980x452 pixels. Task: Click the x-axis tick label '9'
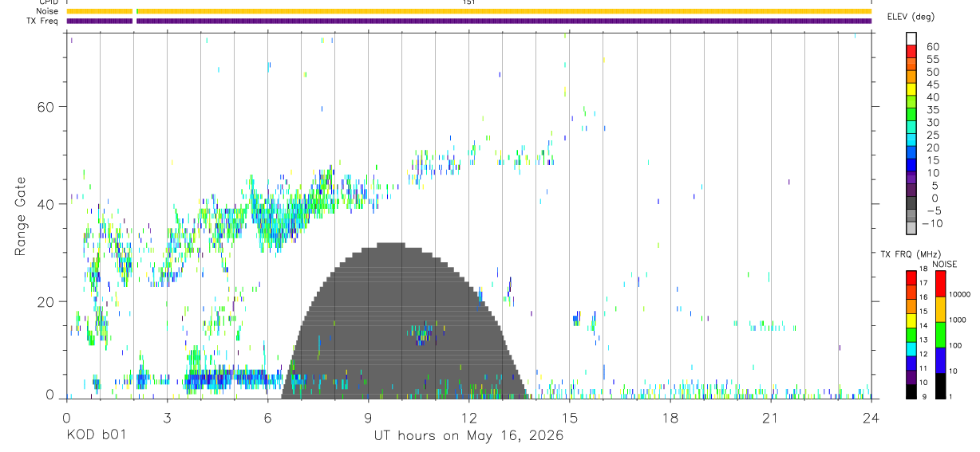click(368, 418)
